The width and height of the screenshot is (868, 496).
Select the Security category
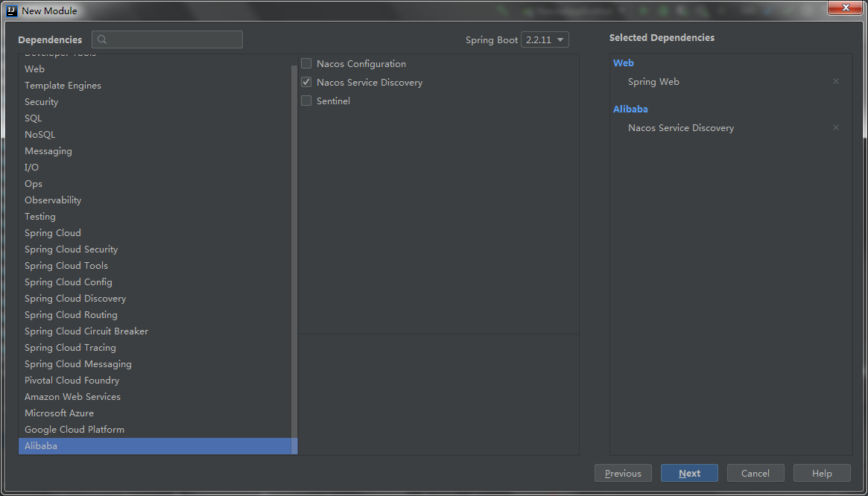(155, 102)
